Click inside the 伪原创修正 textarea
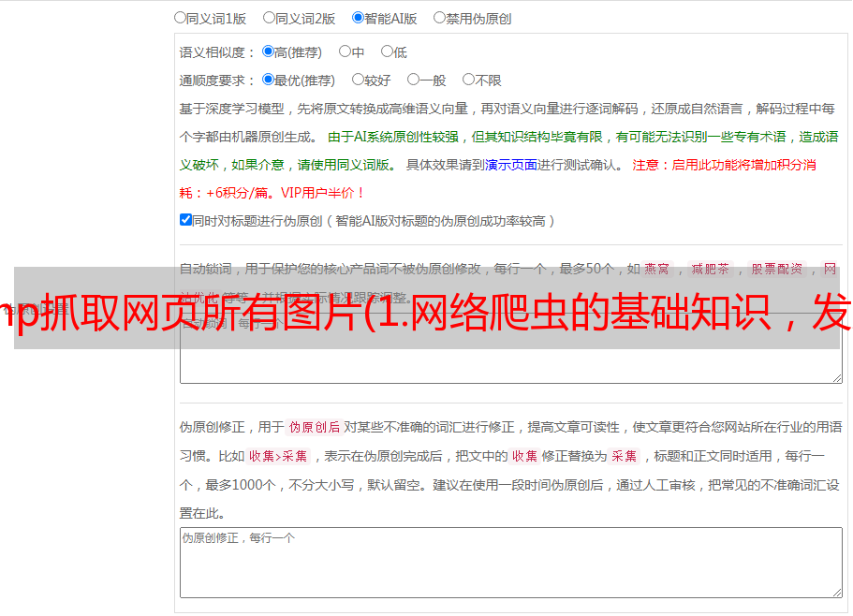 tap(511, 563)
